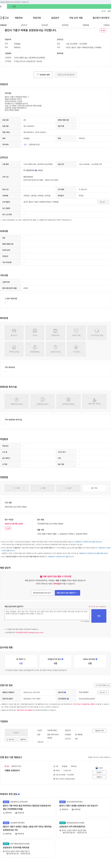Open the 직업 능력 개발 menu

click(x=76, y=18)
